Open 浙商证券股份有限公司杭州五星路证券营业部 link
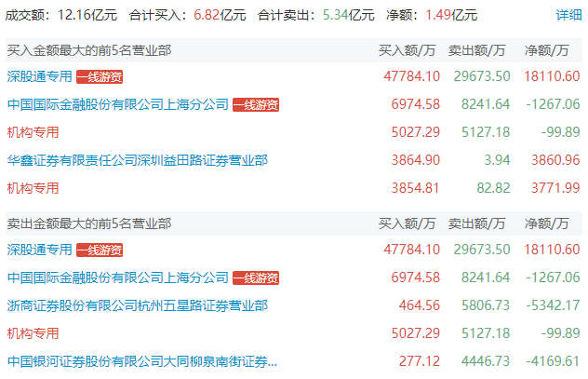The width and height of the screenshot is (588, 379). (138, 305)
